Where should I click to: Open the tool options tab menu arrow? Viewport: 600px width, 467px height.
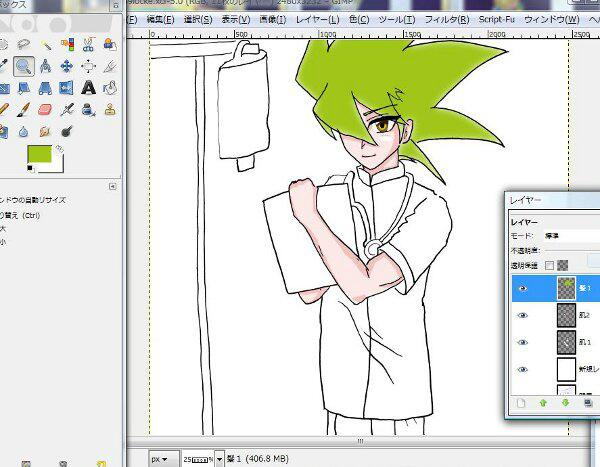[112, 186]
